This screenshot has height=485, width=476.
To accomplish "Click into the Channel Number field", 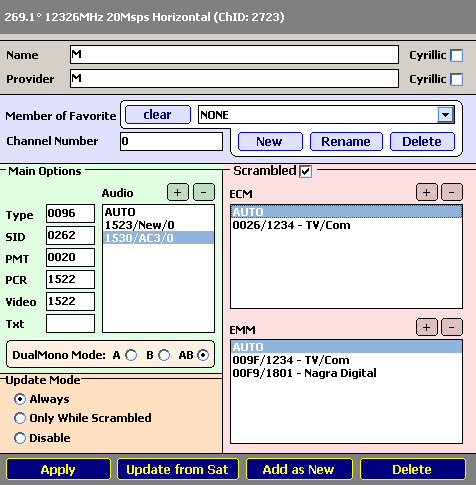I will tap(171, 141).
